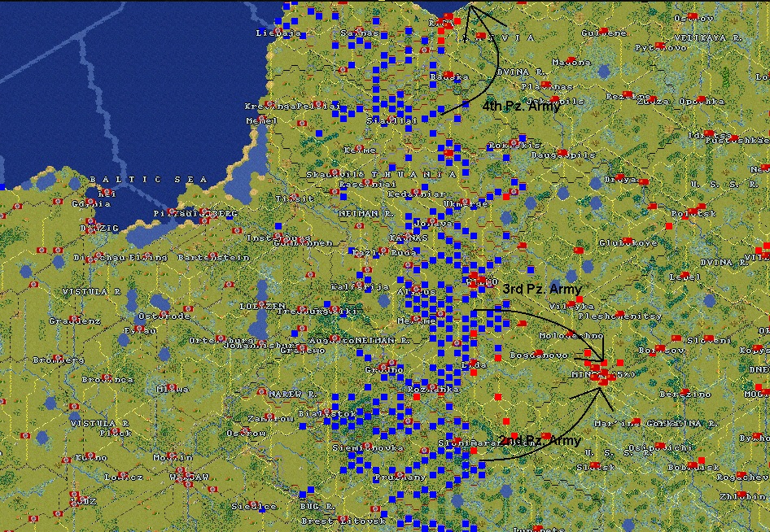The height and width of the screenshot is (532, 770).
Task: Click the BALTIC SEA map label
Action: (x=149, y=180)
